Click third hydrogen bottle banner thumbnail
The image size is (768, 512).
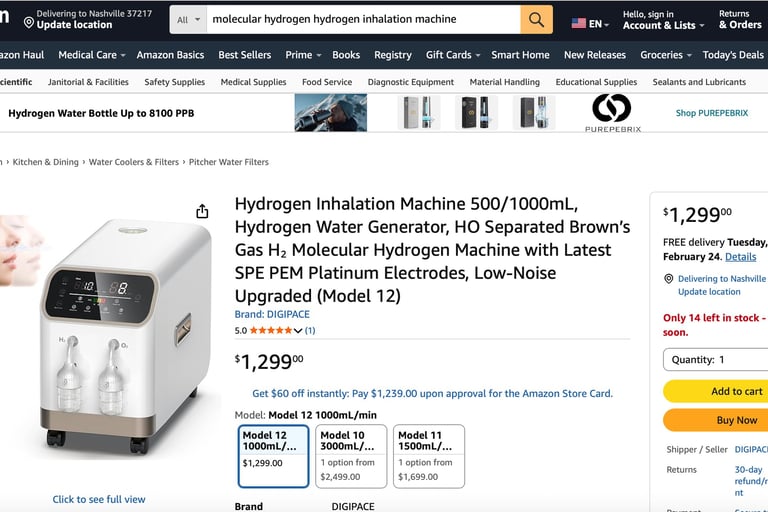(534, 113)
